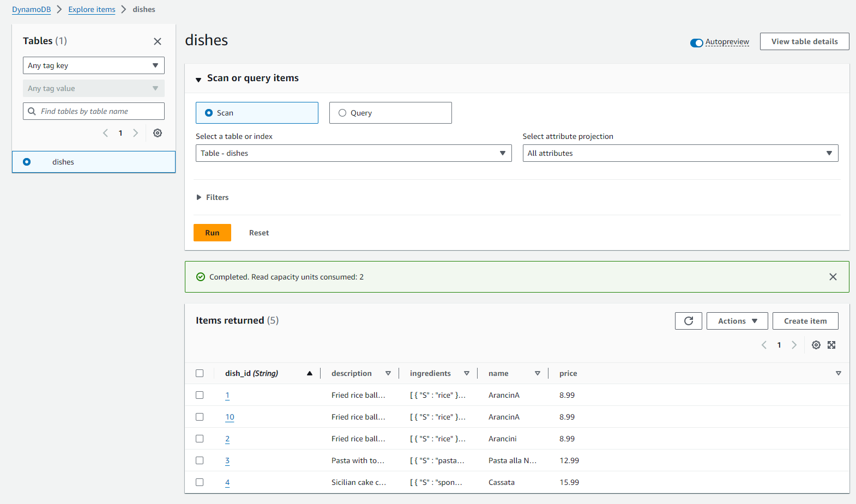Dismiss the Completed status banner
Screen dimensions: 856x504
coord(833,277)
